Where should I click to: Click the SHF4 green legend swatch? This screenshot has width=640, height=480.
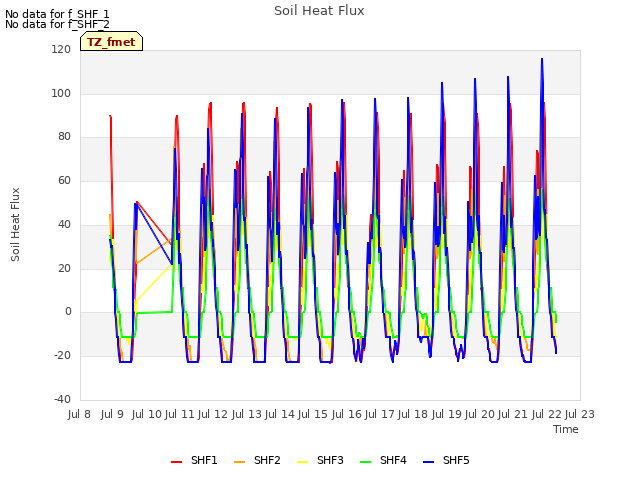[366, 462]
